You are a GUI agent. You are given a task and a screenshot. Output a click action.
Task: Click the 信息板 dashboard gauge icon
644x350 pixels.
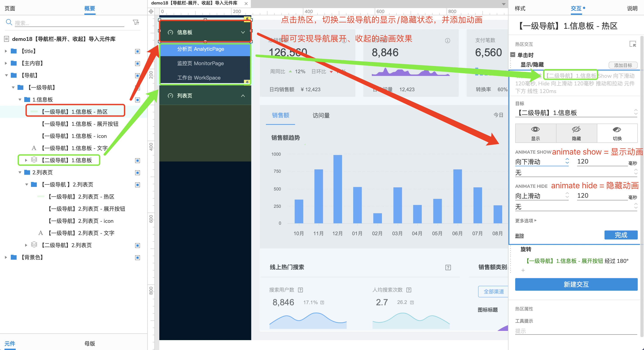(170, 32)
